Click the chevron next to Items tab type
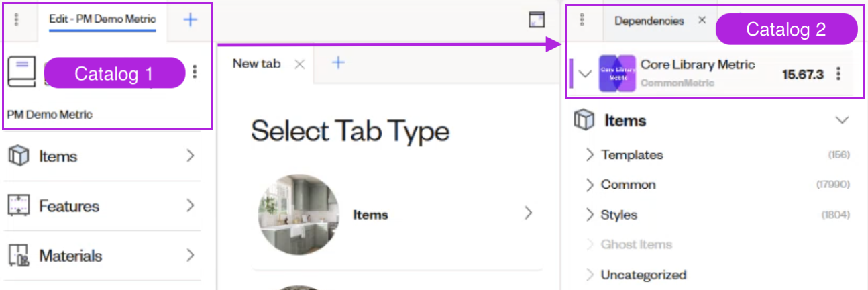The image size is (868, 290). pos(529,213)
